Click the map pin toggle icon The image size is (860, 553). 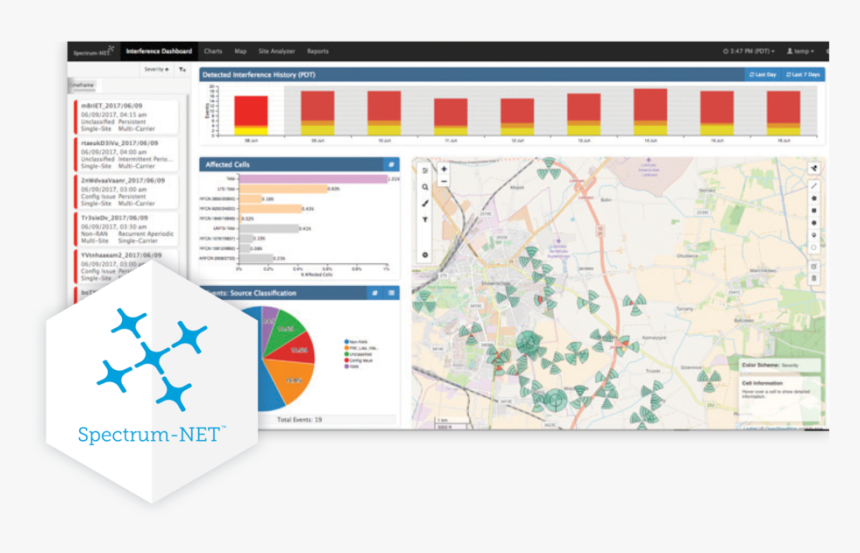tap(814, 168)
